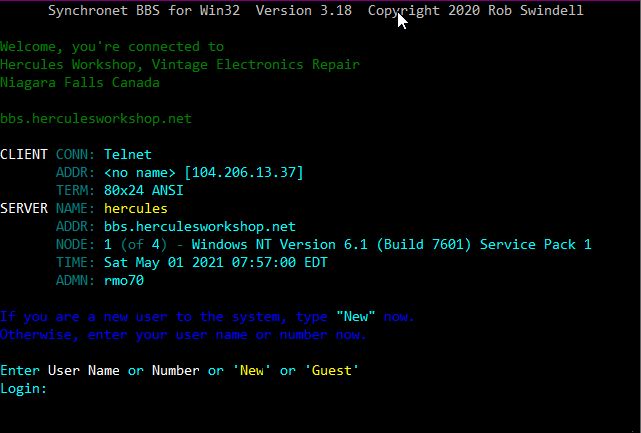Click the IP address '[104.206.13.37]'
Image resolution: width=641 pixels, height=433 pixels.
point(244,173)
